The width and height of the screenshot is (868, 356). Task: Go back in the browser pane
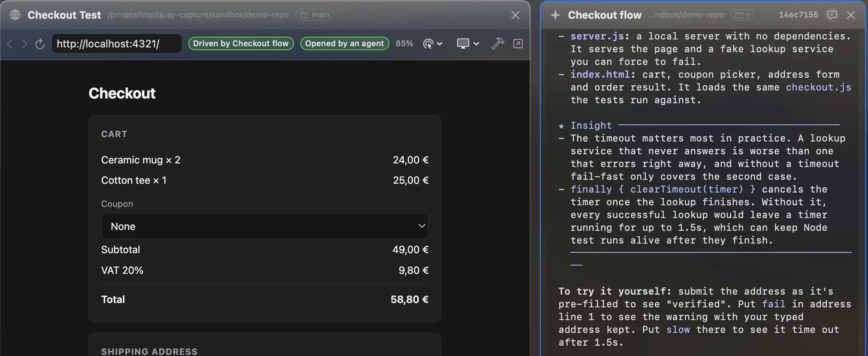tap(10, 43)
